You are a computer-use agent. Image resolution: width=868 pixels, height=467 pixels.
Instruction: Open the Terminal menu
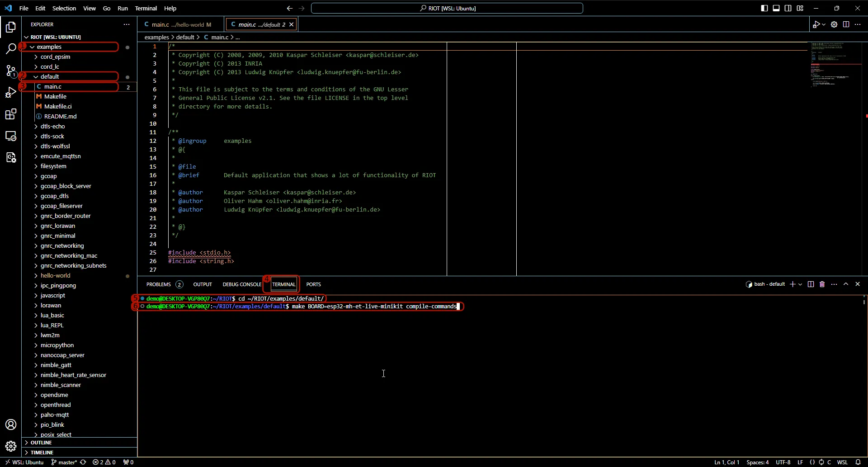(146, 8)
